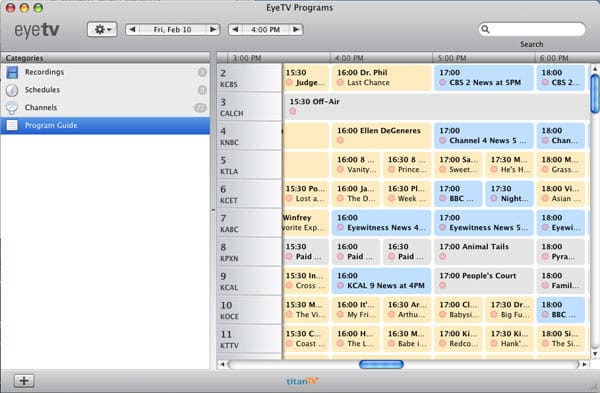
Task: Click the Search input field
Action: (x=532, y=29)
